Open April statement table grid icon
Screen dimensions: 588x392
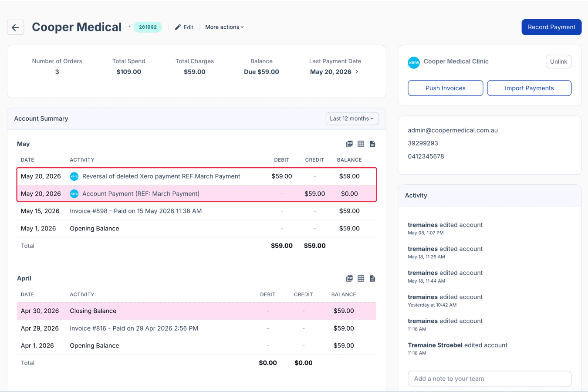[361, 279]
